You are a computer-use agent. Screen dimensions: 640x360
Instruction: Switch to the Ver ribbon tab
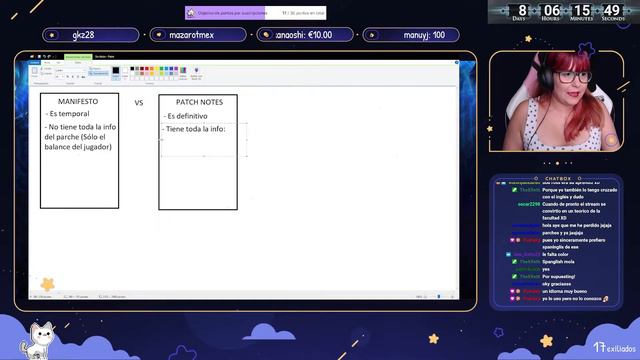(x=58, y=63)
